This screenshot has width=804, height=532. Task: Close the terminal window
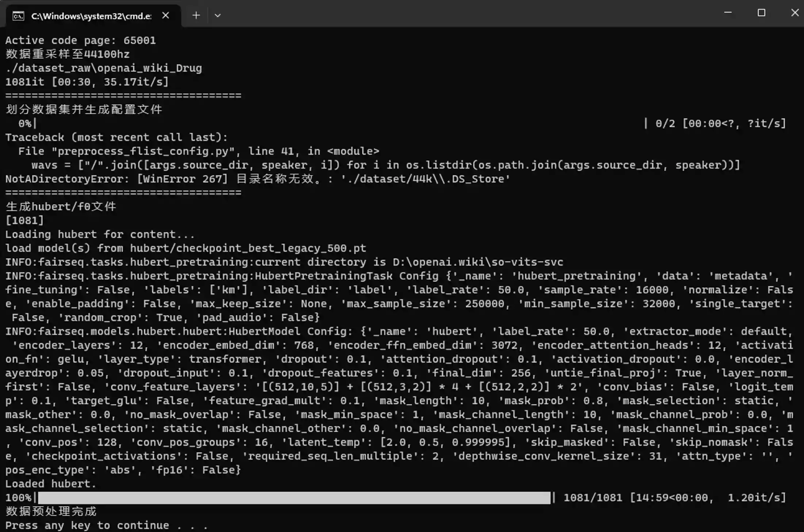tap(795, 13)
